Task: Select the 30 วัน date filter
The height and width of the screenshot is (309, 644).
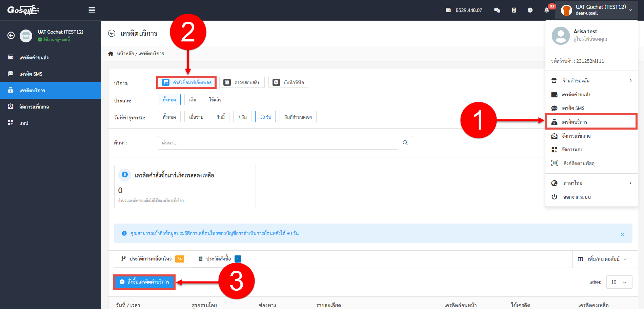Action: point(265,117)
